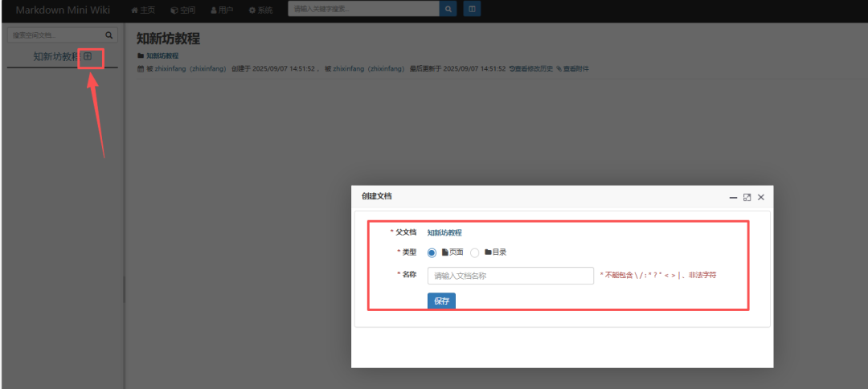Click the 知新坊教程 page heading
The width and height of the screenshot is (868, 389).
click(168, 39)
